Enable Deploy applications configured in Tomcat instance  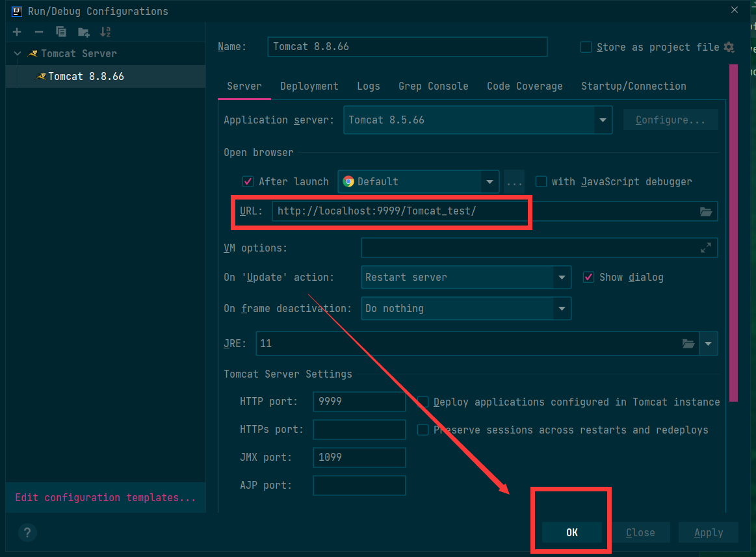[423, 402]
